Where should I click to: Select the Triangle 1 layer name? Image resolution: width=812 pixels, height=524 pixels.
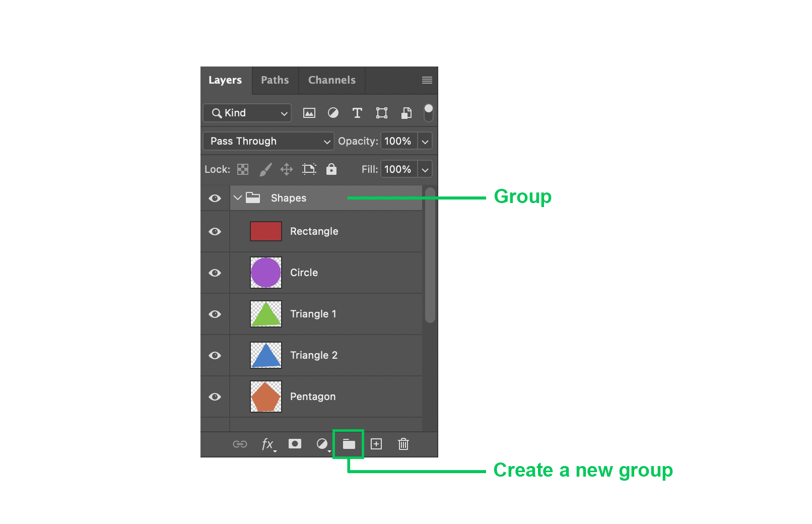(313, 314)
